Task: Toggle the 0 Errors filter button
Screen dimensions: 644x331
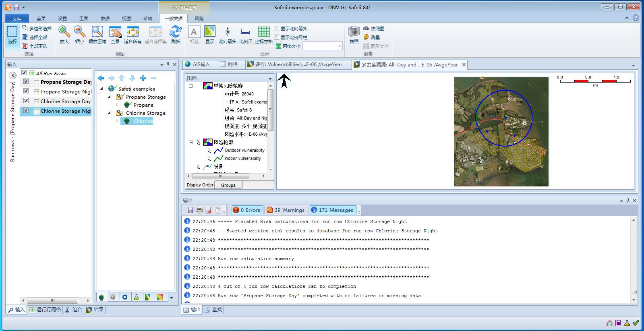Action: (x=247, y=210)
